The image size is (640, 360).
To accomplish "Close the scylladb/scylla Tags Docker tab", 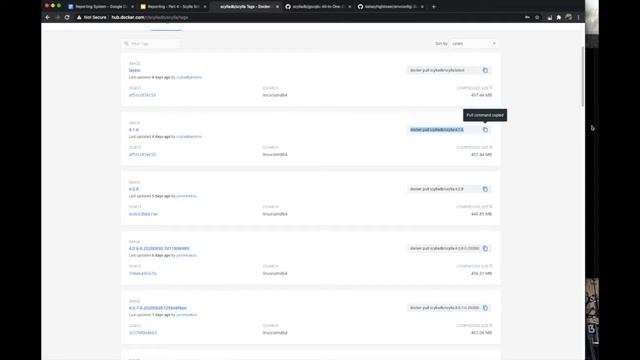I will tap(277, 7).
